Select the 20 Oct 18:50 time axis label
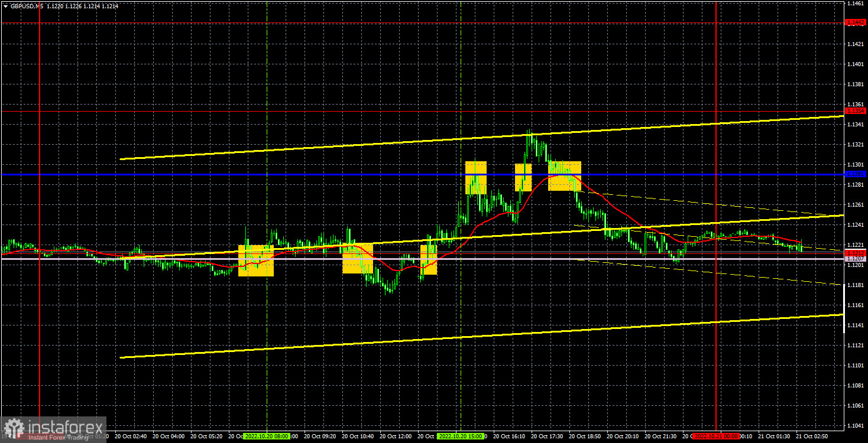The height and width of the screenshot is (443, 868). (x=586, y=436)
